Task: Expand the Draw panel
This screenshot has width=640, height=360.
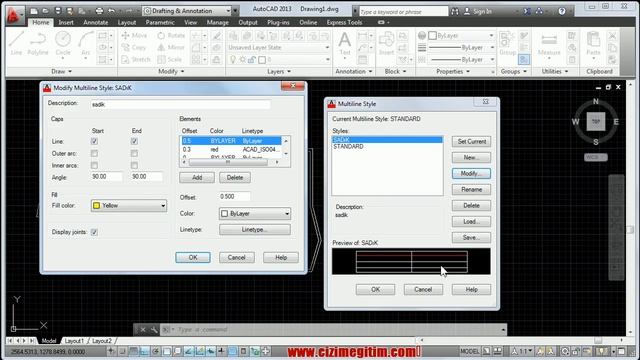Action: (x=62, y=71)
